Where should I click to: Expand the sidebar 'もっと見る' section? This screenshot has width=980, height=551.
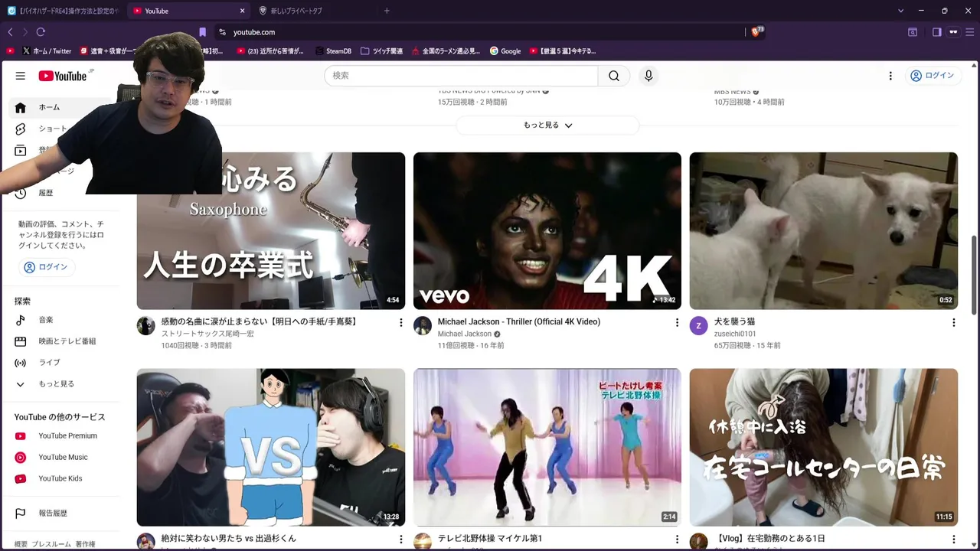pos(61,384)
